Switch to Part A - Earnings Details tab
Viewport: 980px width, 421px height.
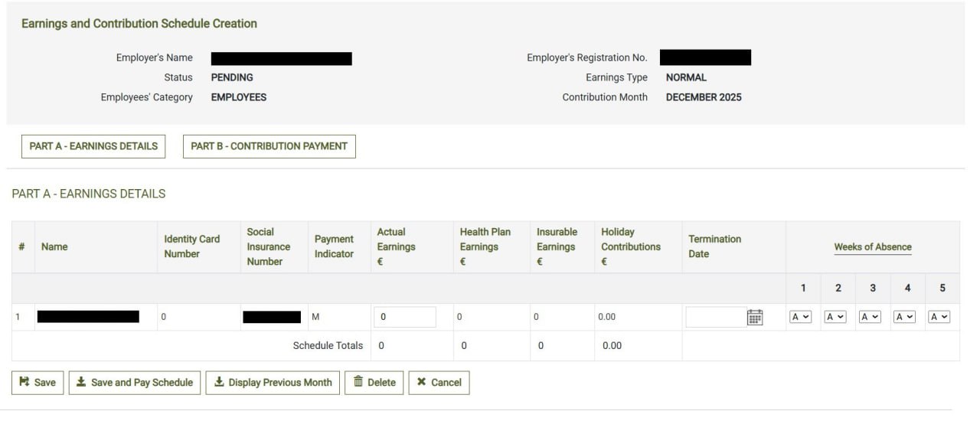tap(93, 146)
